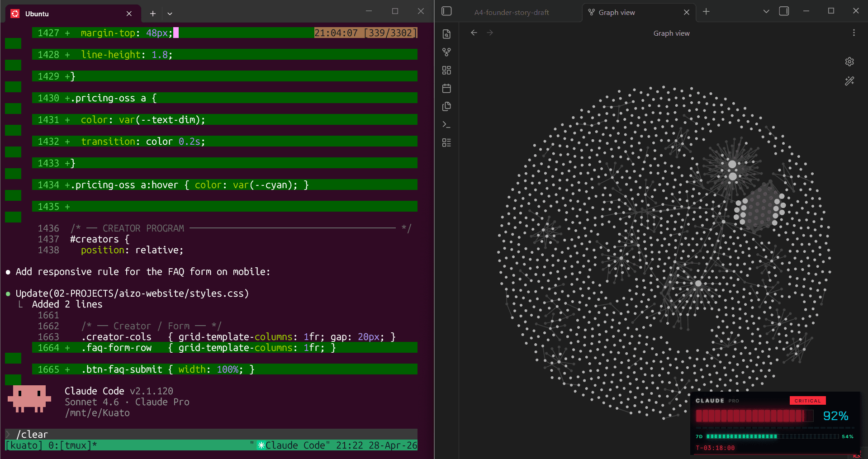Click the CRITICAL badge in Claude widget

point(807,401)
